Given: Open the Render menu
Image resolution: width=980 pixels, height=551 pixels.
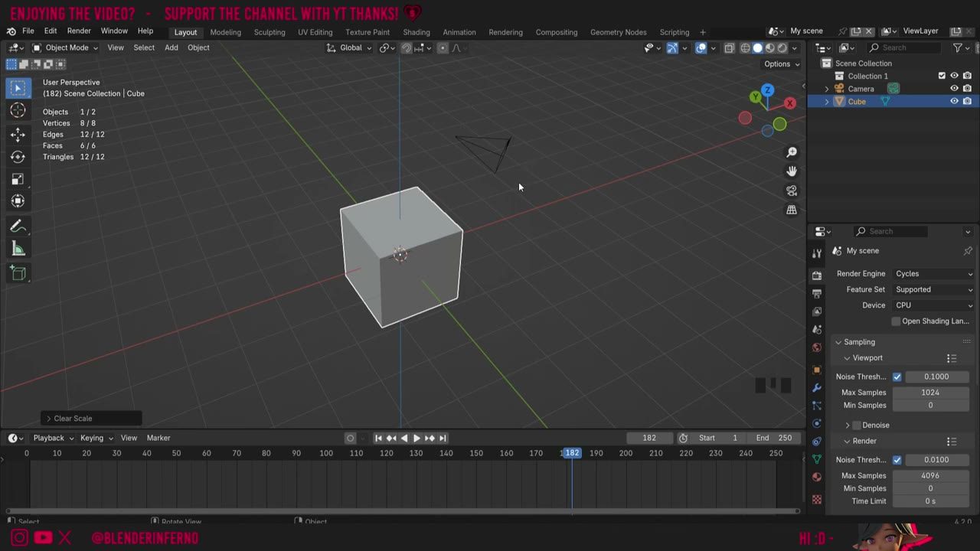Looking at the screenshot, I should (x=79, y=31).
